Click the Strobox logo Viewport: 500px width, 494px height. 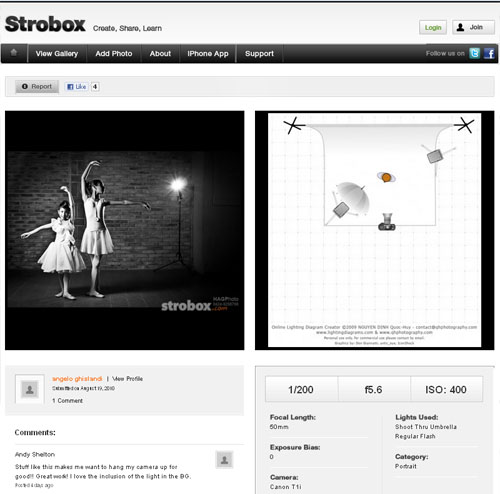click(45, 24)
